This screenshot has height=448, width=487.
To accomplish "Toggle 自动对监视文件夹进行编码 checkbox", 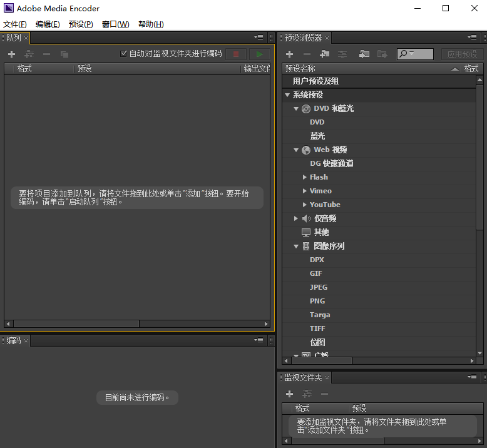I will point(123,54).
